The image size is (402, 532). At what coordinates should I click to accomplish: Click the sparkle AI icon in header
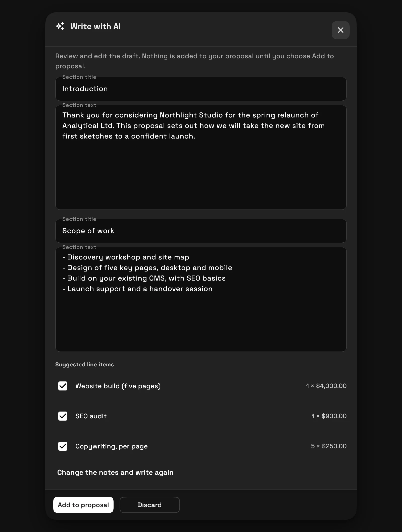(60, 26)
